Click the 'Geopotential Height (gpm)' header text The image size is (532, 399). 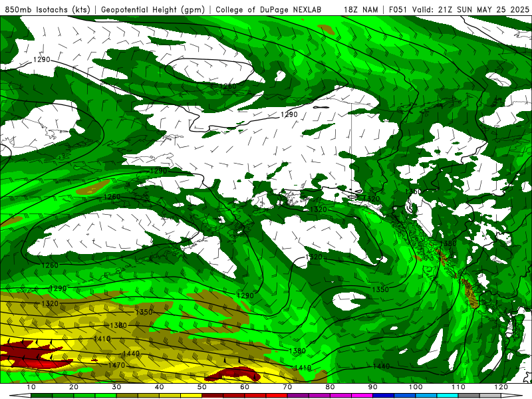[153, 9]
